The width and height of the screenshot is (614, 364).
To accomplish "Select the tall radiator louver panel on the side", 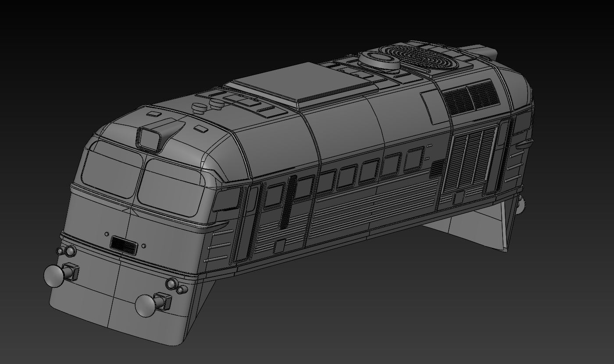I will (x=470, y=159).
